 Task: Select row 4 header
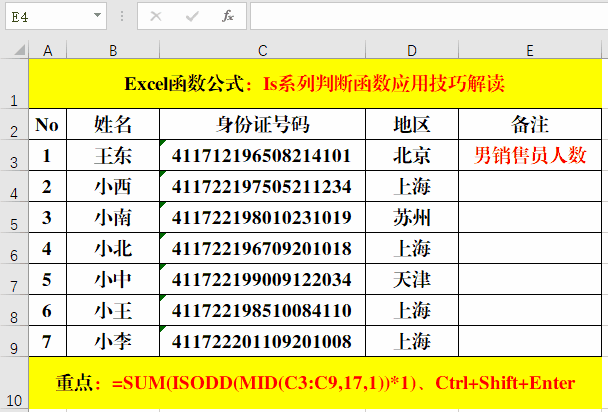(14, 186)
